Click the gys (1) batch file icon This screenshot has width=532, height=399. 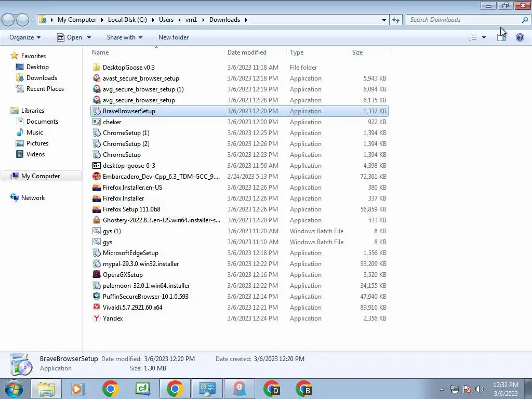pyautogui.click(x=97, y=231)
